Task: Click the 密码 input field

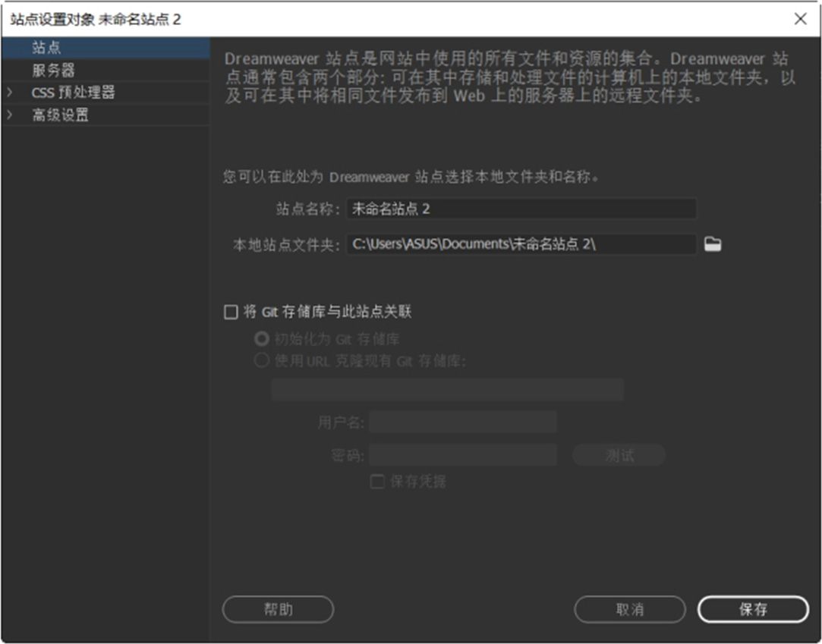Action: [x=462, y=455]
